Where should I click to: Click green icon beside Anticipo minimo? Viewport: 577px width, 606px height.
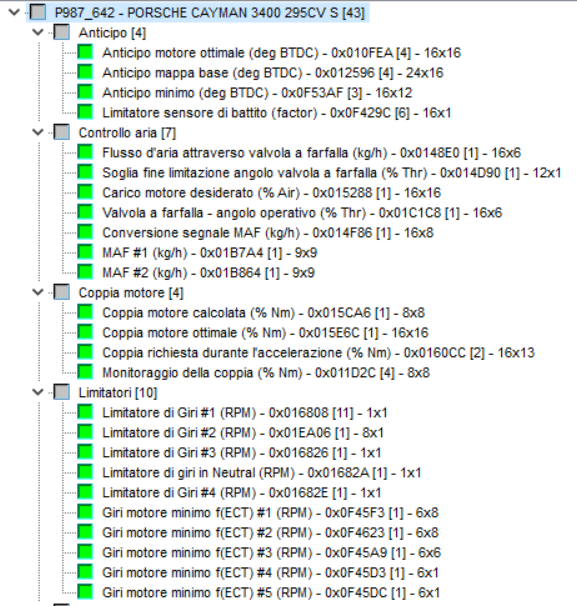[x=85, y=92]
